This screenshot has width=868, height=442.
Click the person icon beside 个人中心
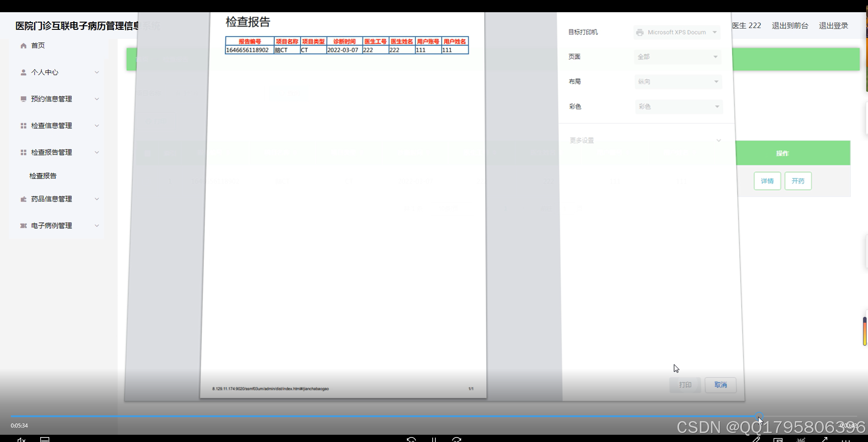pyautogui.click(x=24, y=72)
